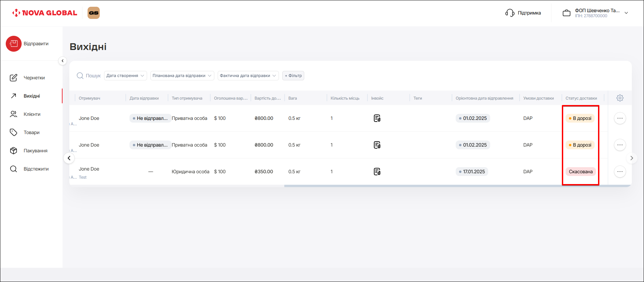Expand Фактична дата відправки dropdown
644x282 pixels.
[248, 76]
